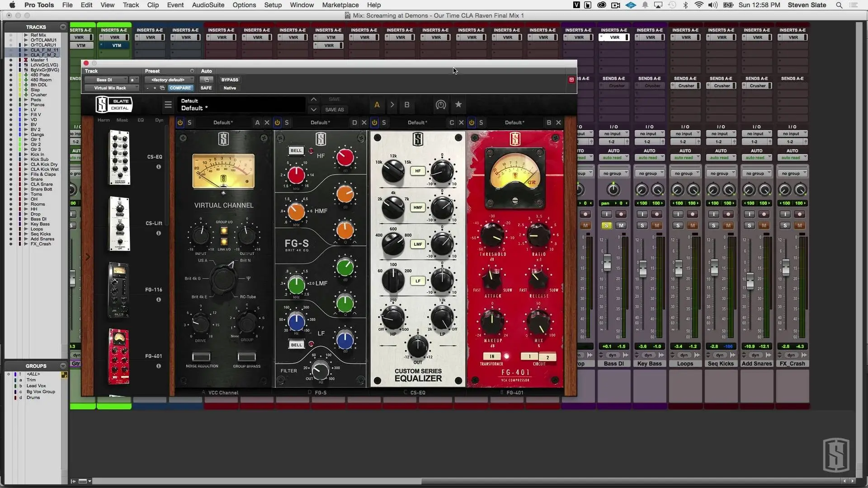The width and height of the screenshot is (868, 488).
Task: Click the Crusher send on Loops channel
Action: click(685, 86)
